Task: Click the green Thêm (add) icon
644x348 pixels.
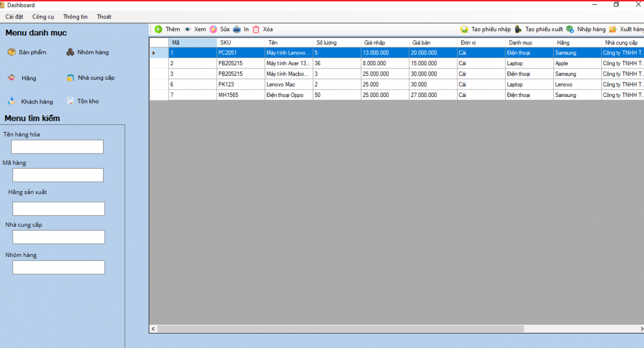Action: point(159,29)
